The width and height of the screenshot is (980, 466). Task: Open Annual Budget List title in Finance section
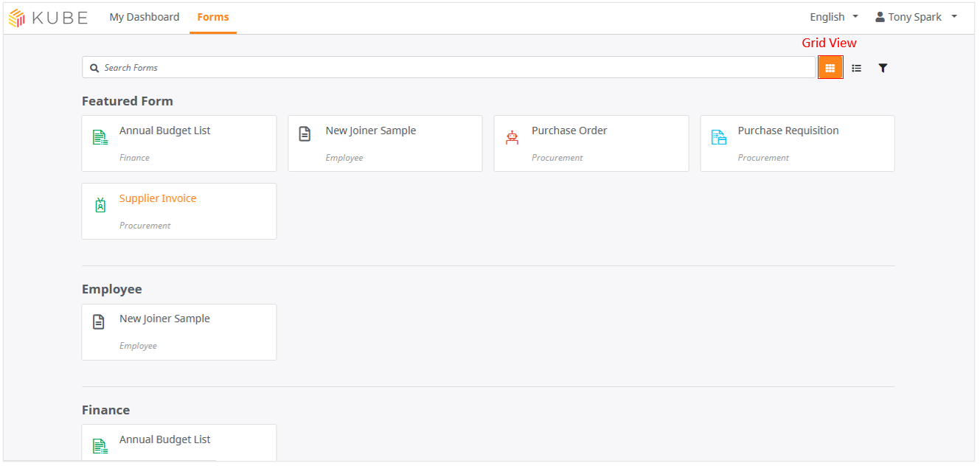pos(165,439)
